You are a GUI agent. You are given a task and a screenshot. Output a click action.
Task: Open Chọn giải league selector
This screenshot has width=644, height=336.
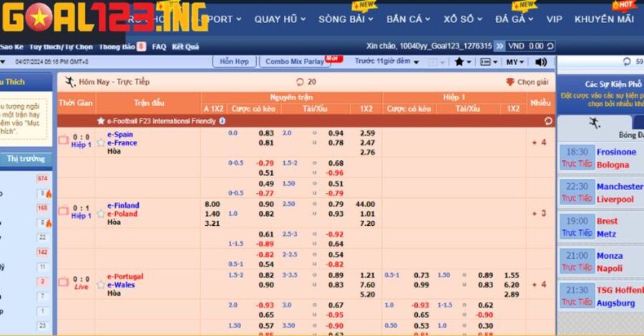click(x=527, y=82)
